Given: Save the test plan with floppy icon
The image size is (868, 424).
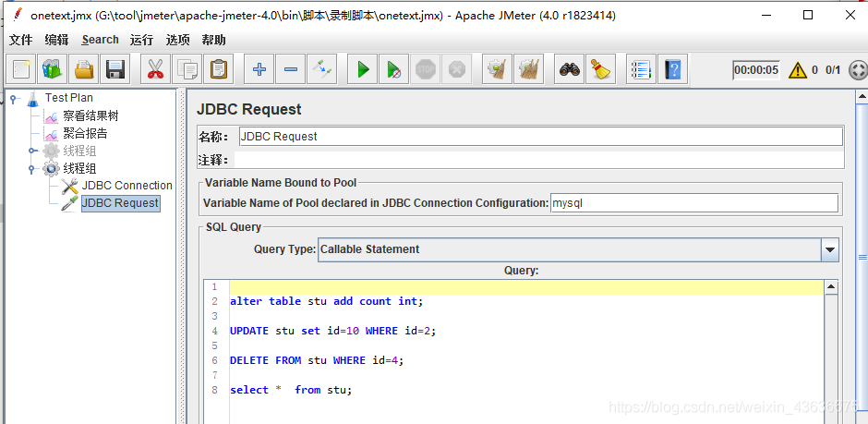Looking at the screenshot, I should point(115,70).
